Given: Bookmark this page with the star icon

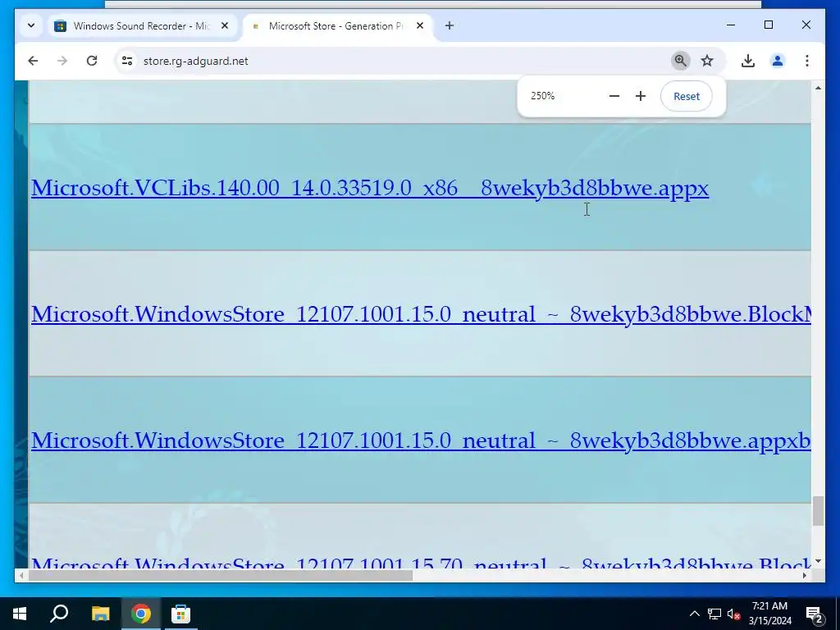Looking at the screenshot, I should [x=707, y=61].
